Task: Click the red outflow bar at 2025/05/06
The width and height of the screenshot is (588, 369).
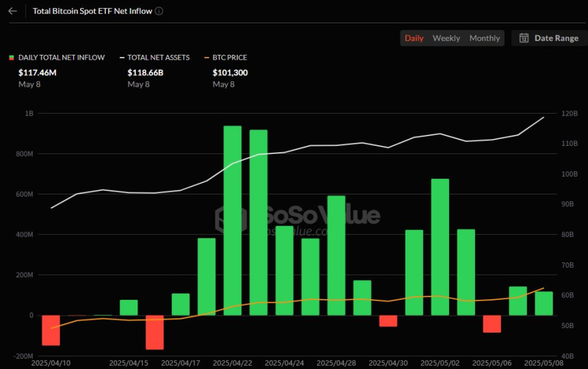Action: pos(492,324)
